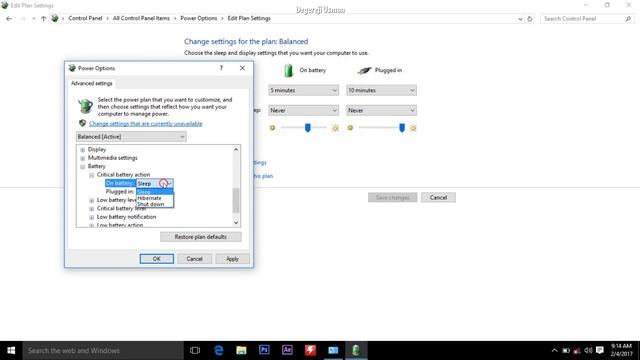
Task: Choose Shut down in the dropdown list
Action: click(155, 204)
